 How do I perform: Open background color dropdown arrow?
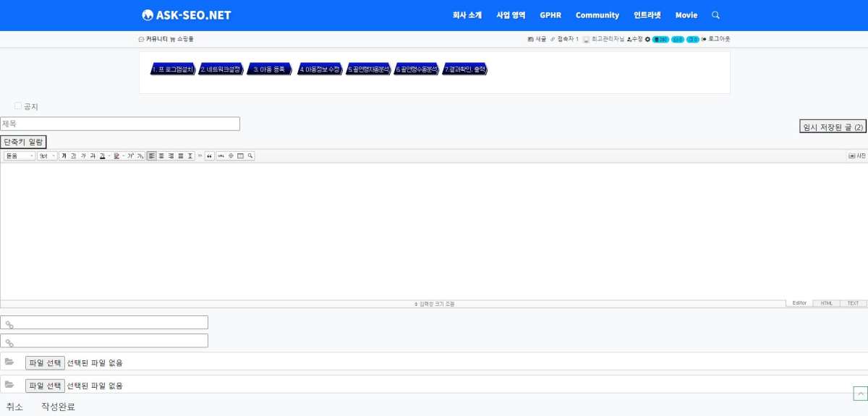pos(124,156)
